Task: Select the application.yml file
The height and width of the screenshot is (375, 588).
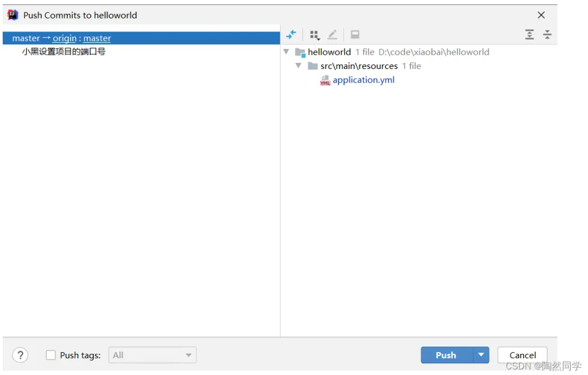Action: 363,80
